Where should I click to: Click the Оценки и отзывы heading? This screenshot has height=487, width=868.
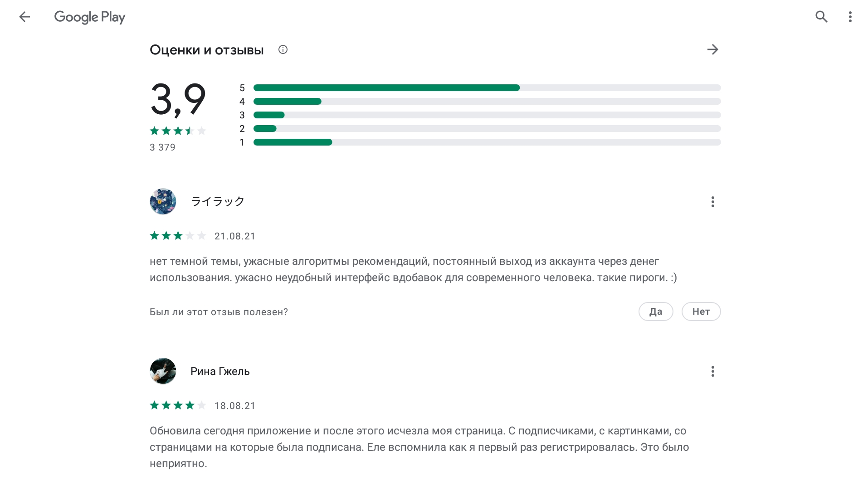(206, 50)
